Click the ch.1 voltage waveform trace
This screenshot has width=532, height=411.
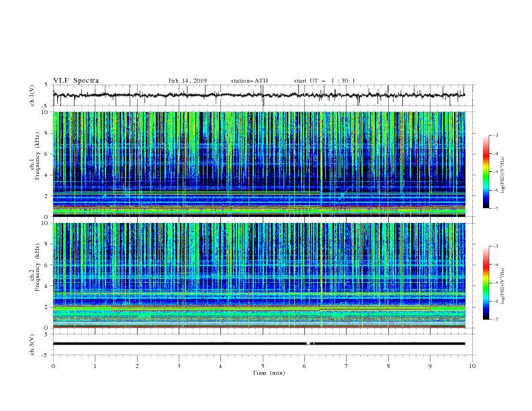click(x=259, y=95)
